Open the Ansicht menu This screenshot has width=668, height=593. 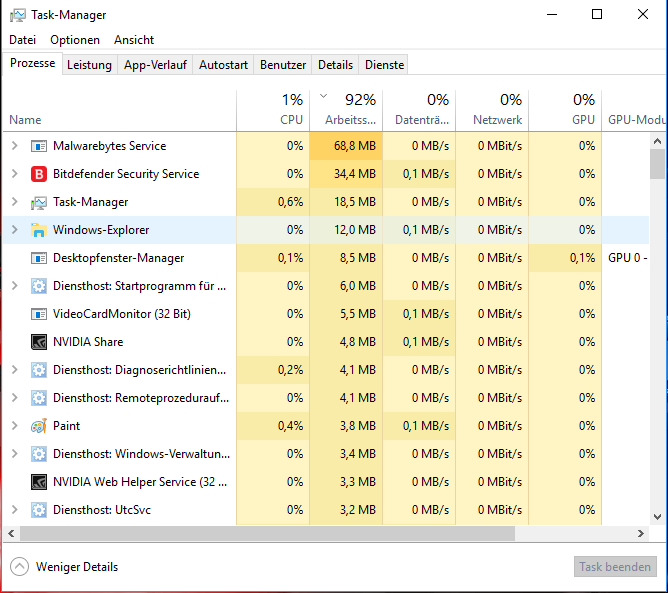coord(134,40)
